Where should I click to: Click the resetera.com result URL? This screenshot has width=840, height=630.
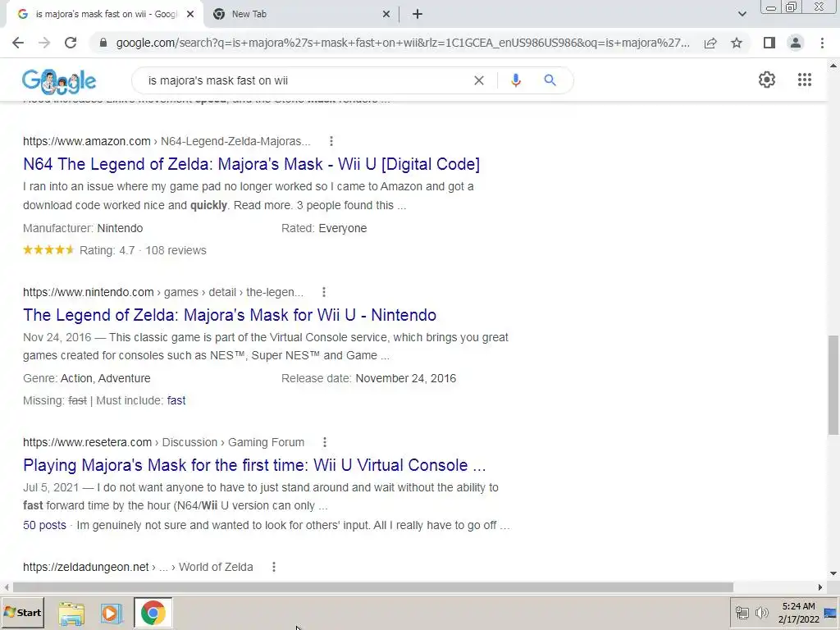tap(163, 442)
